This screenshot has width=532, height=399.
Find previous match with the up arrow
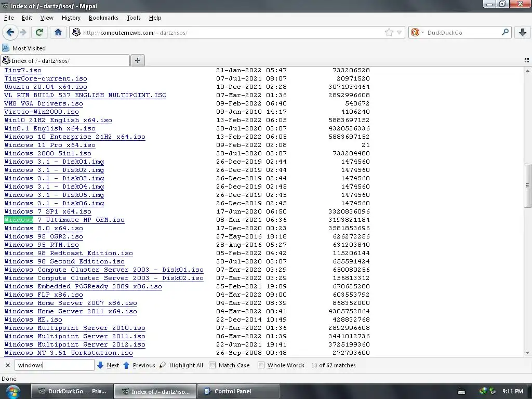[126, 365]
